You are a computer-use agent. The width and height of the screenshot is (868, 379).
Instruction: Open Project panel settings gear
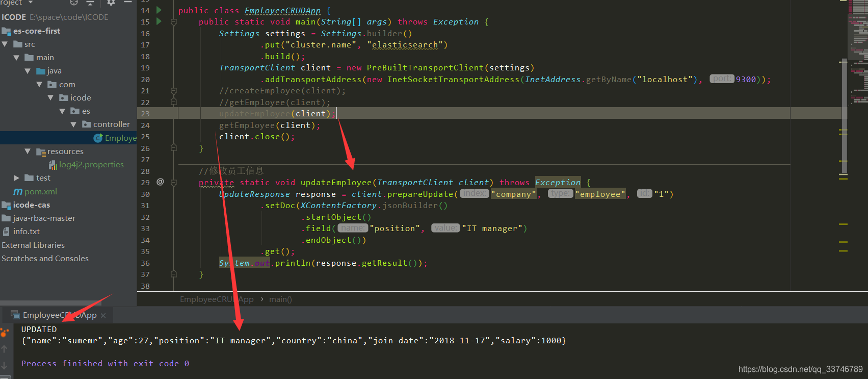point(111,3)
